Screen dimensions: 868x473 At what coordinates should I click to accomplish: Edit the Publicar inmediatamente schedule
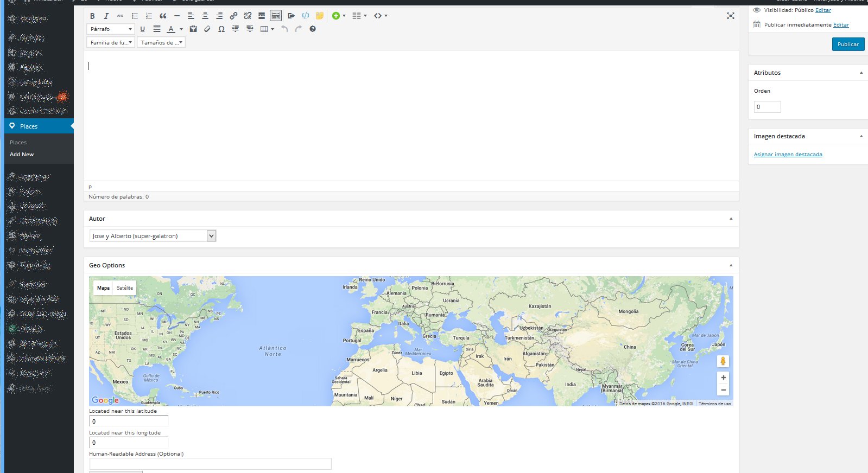[x=841, y=25]
